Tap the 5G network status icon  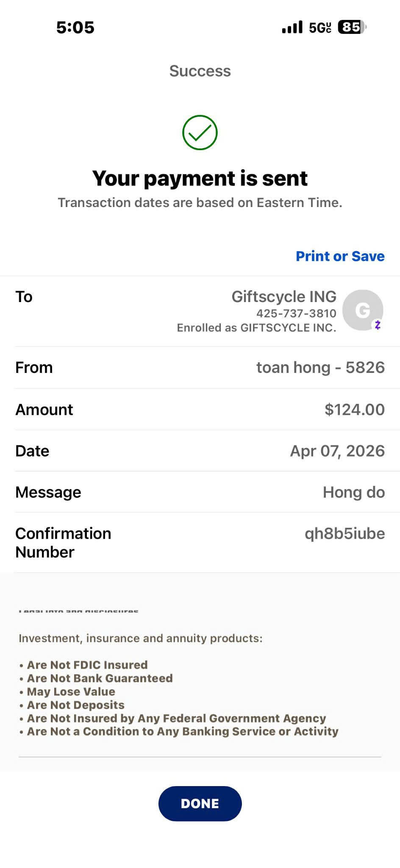320,28
